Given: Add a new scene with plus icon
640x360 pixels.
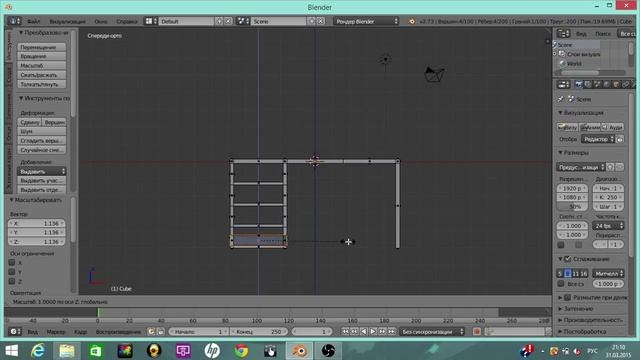Looking at the screenshot, I should pyautogui.click(x=312, y=21).
